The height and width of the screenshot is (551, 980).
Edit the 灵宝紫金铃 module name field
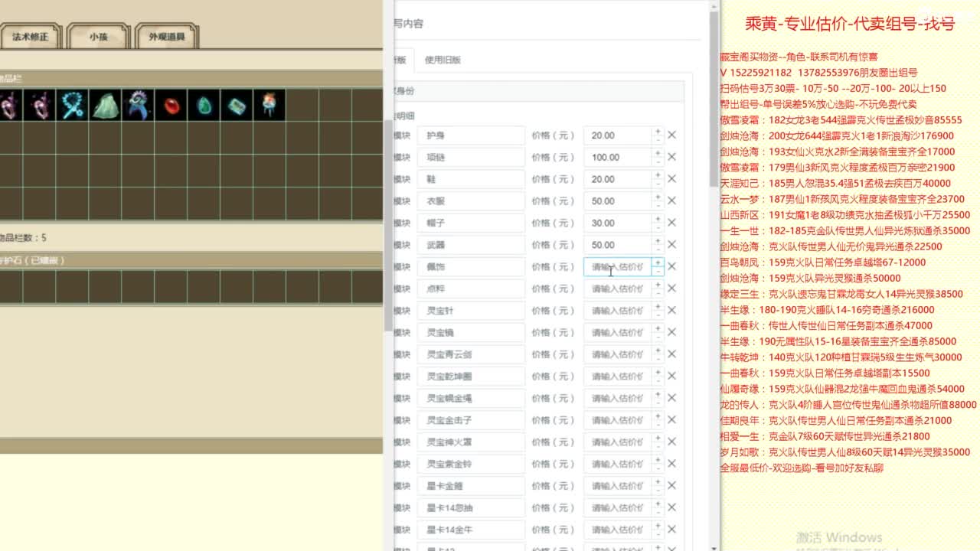472,464
